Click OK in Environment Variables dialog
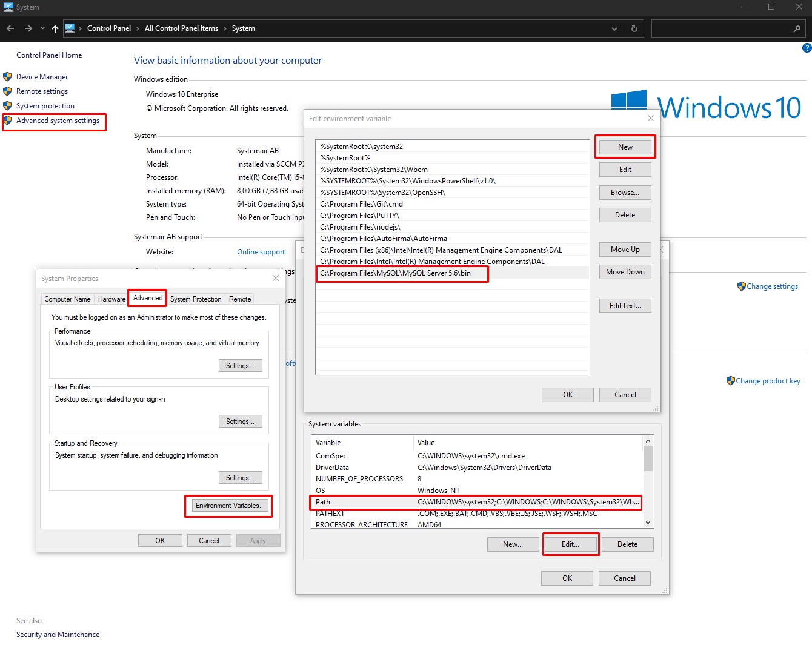The height and width of the screenshot is (648, 812). click(567, 578)
